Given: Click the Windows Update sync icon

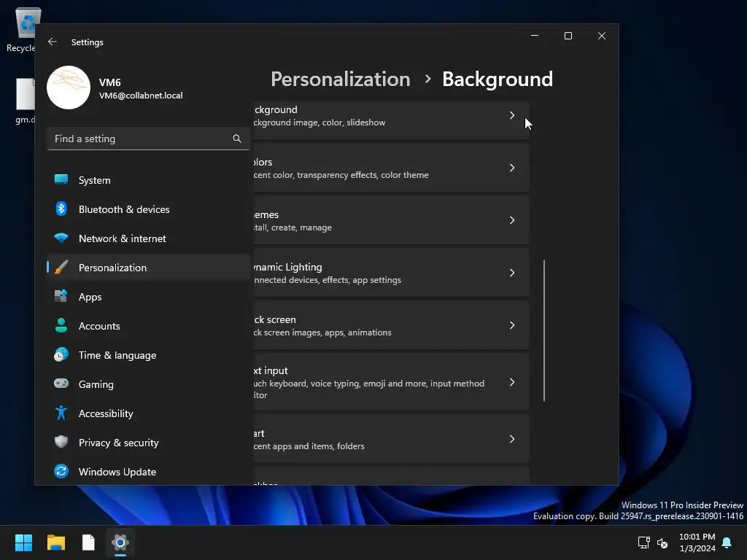Looking at the screenshot, I should (x=61, y=472).
